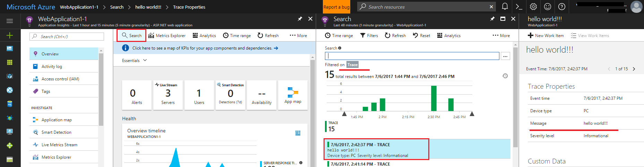Click Search button in WebApplication1-1 toolbar
This screenshot has width=644, height=167.
tap(131, 35)
